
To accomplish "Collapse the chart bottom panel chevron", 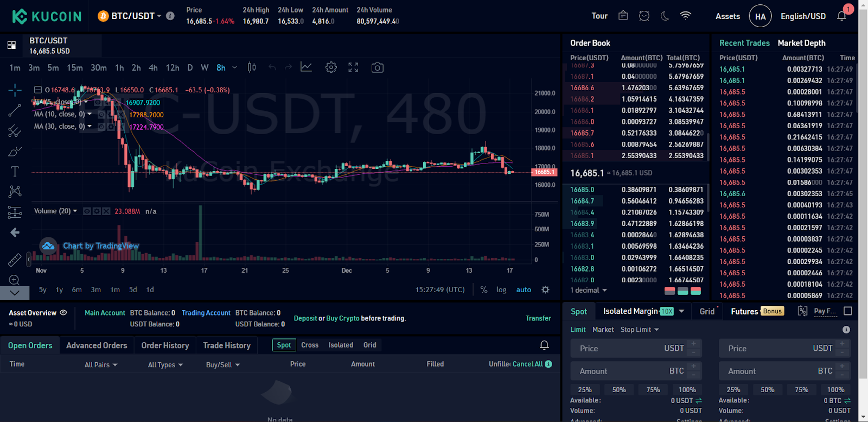I will 15,293.
